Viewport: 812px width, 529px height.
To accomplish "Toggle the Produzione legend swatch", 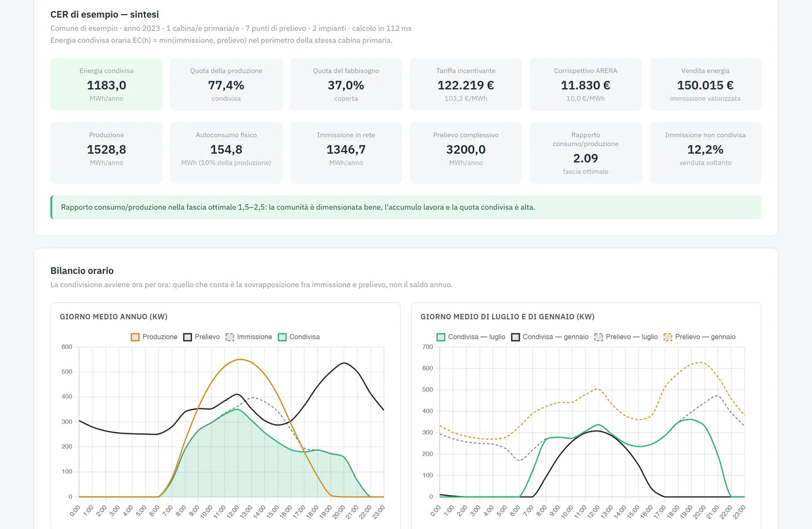I will (135, 337).
